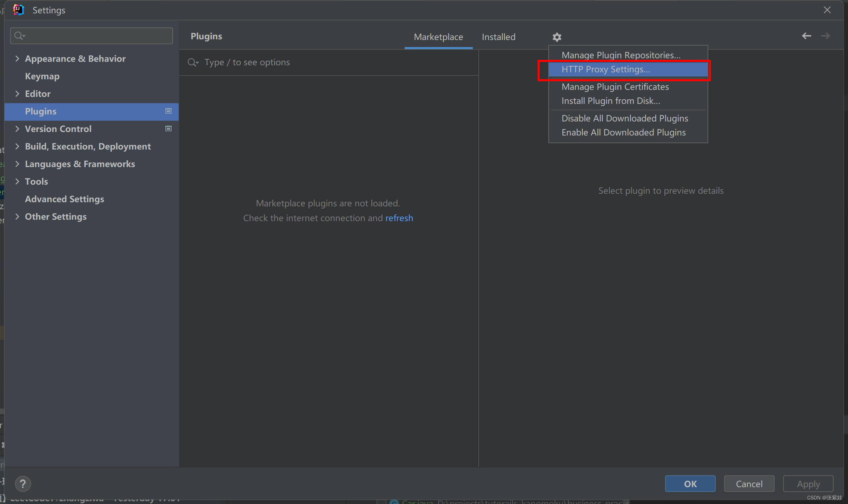Click the IntelliJ logo in title bar
Image resolution: width=848 pixels, height=504 pixels.
click(18, 10)
